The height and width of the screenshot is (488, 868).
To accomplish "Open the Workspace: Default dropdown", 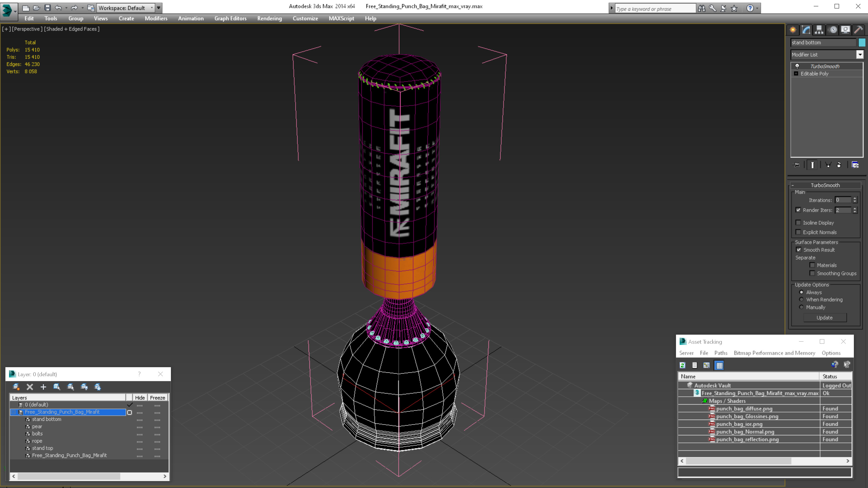I will 125,8.
